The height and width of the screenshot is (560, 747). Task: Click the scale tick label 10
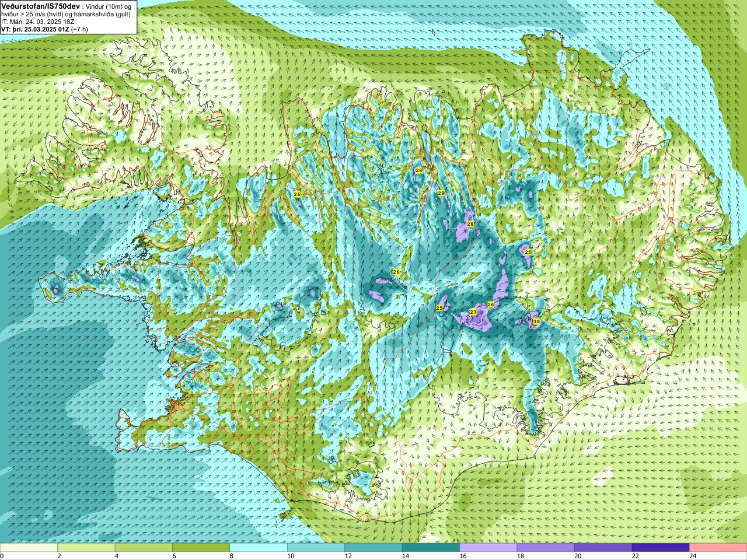tap(290, 556)
